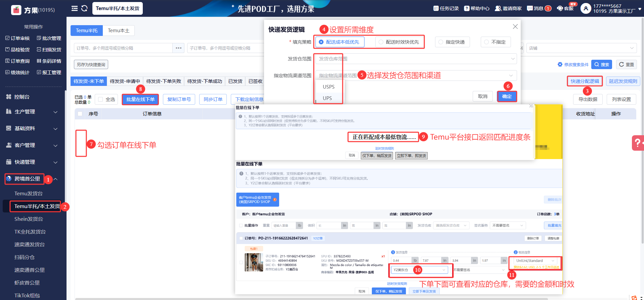644x300 pixels.
Task: Tick the 批量操作 checkbox
Action: click(241, 226)
